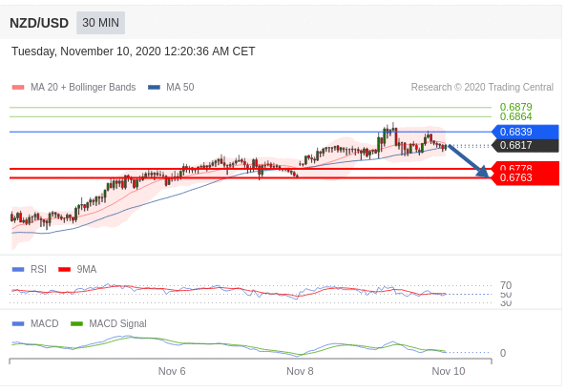Click the 0.6839 blue pivot price tag

coord(525,132)
